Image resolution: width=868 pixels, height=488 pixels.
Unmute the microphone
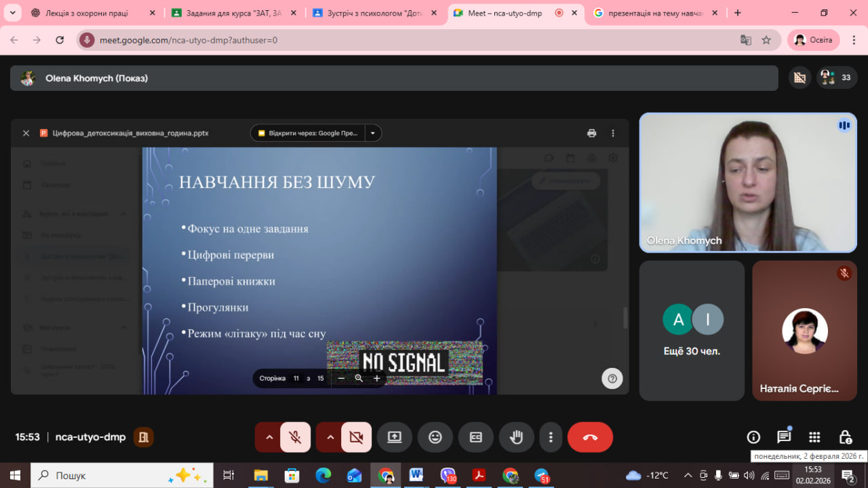coord(295,437)
